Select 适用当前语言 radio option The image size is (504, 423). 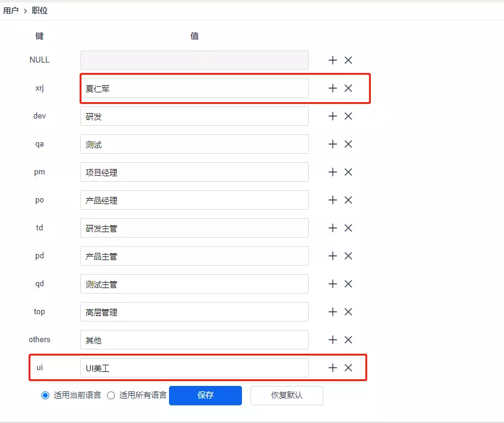46,396
